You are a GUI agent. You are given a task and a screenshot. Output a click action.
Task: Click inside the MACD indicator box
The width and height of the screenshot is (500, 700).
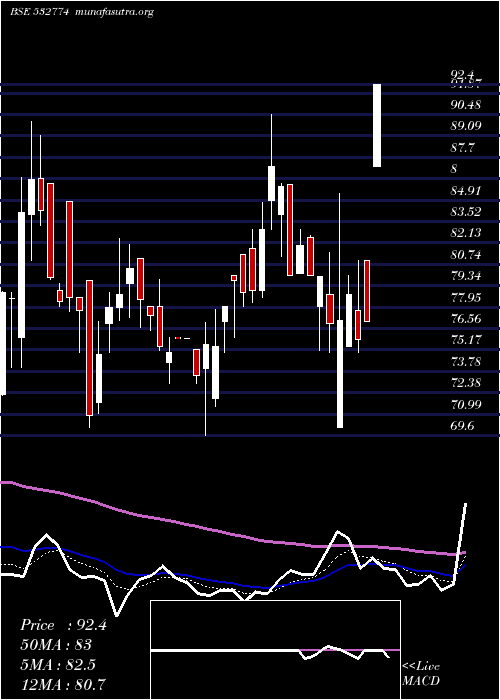[275, 650]
